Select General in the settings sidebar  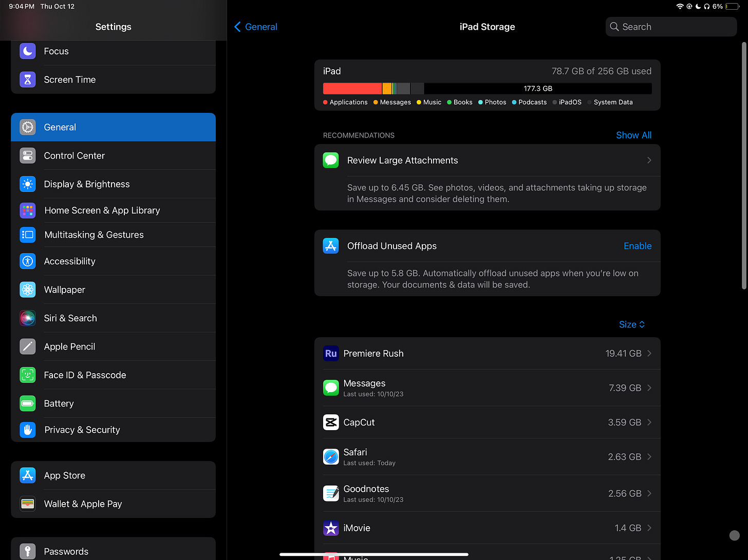113,127
